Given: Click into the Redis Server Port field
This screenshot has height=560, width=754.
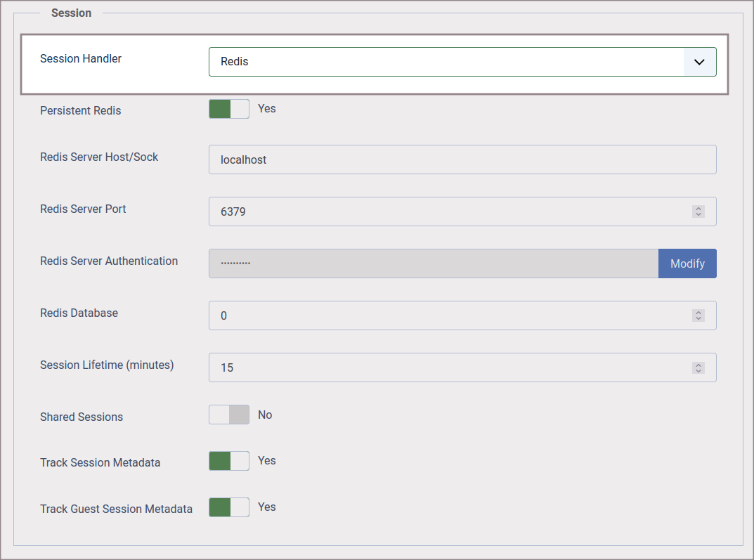Looking at the screenshot, I should (450, 211).
